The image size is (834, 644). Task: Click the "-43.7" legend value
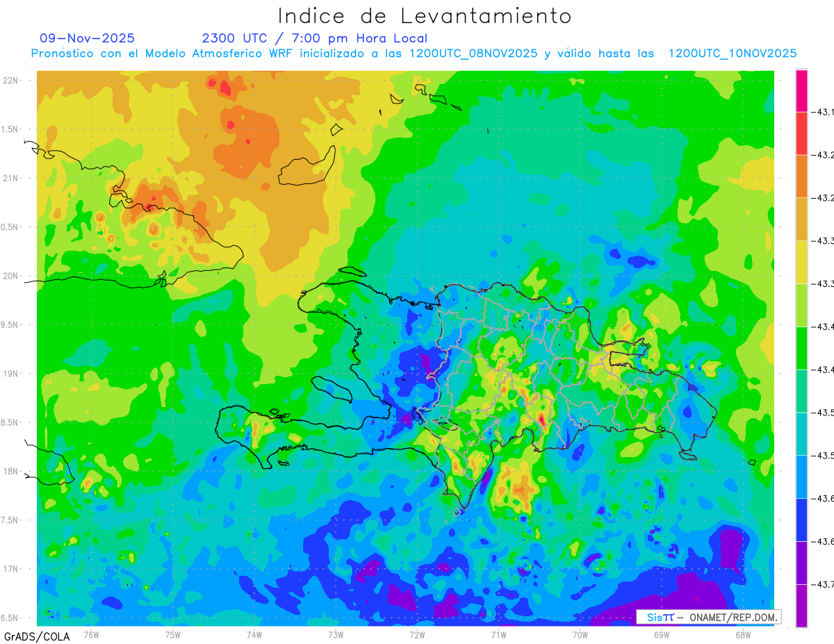click(x=822, y=584)
